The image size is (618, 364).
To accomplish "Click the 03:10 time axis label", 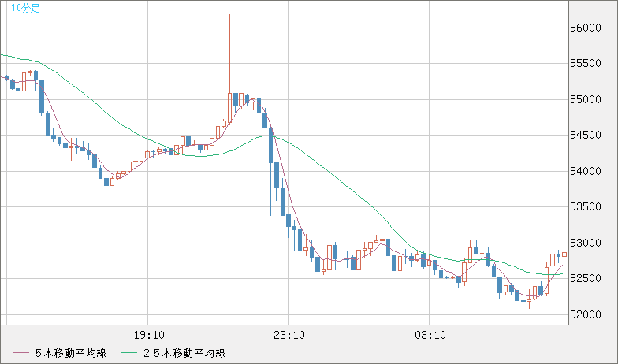I will pos(430,336).
